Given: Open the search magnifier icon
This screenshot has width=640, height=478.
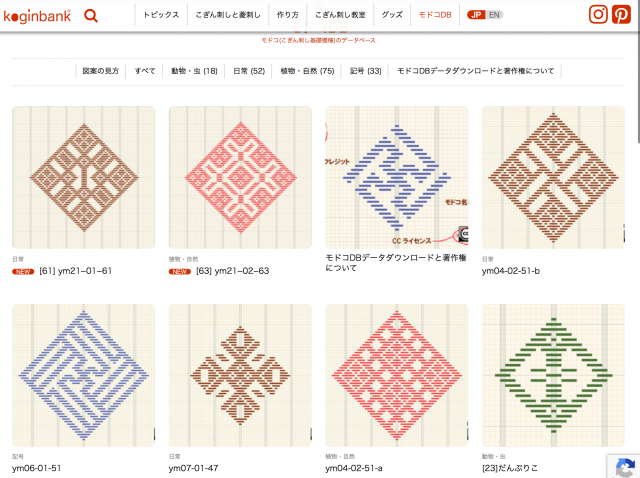Looking at the screenshot, I should 91,15.
